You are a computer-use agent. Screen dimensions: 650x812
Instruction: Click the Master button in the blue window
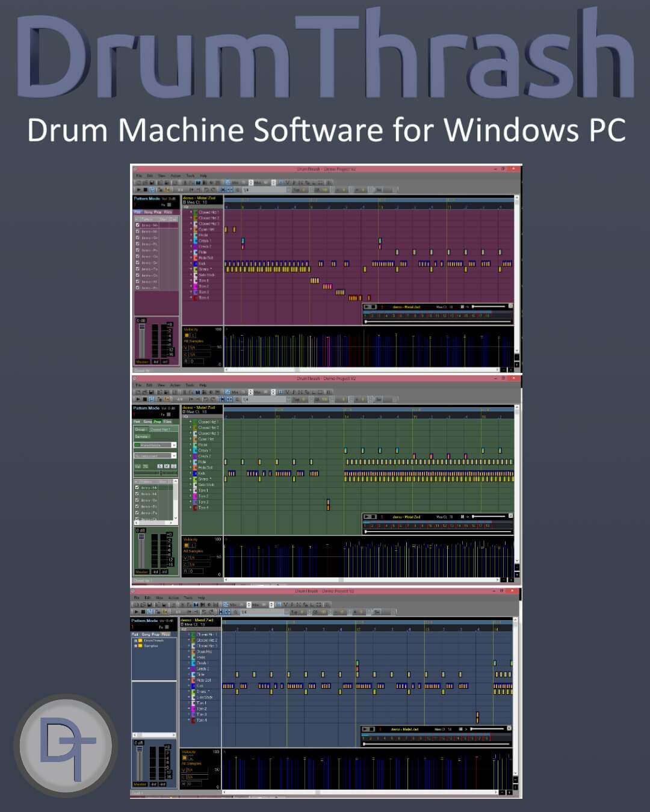140,784
